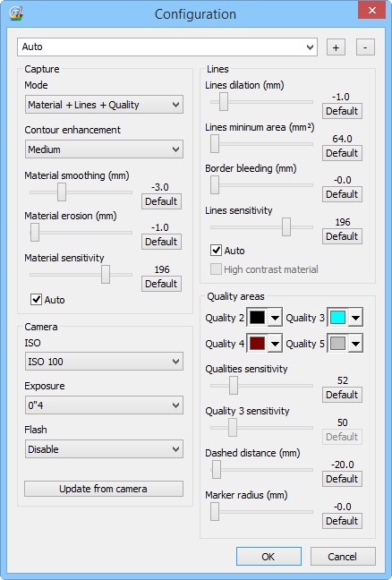Add a new configuration with plus button
Viewport: 392px width, 580px height.
(336, 47)
